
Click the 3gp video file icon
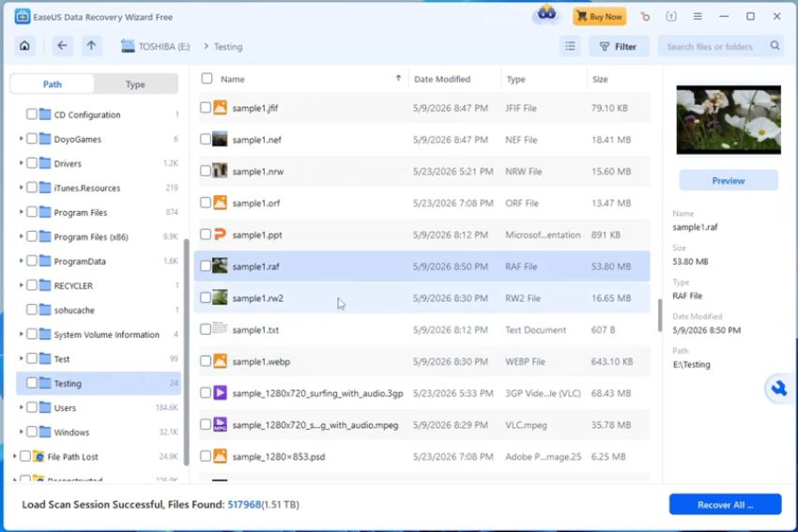pyautogui.click(x=220, y=392)
